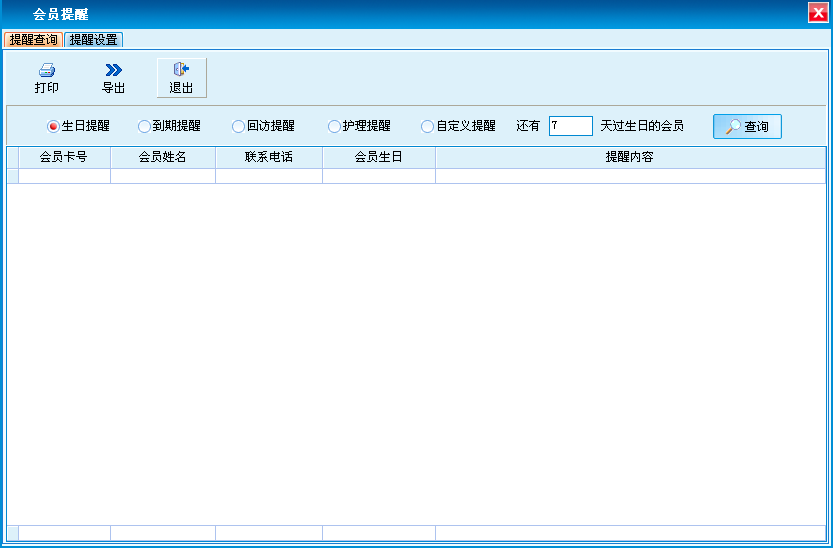833x548 pixels.
Task: Open the 提醒查询 tab
Action: click(34, 40)
